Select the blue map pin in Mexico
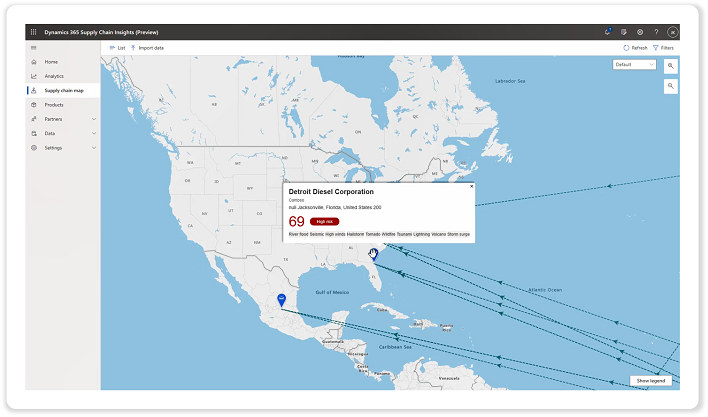 [x=281, y=299]
